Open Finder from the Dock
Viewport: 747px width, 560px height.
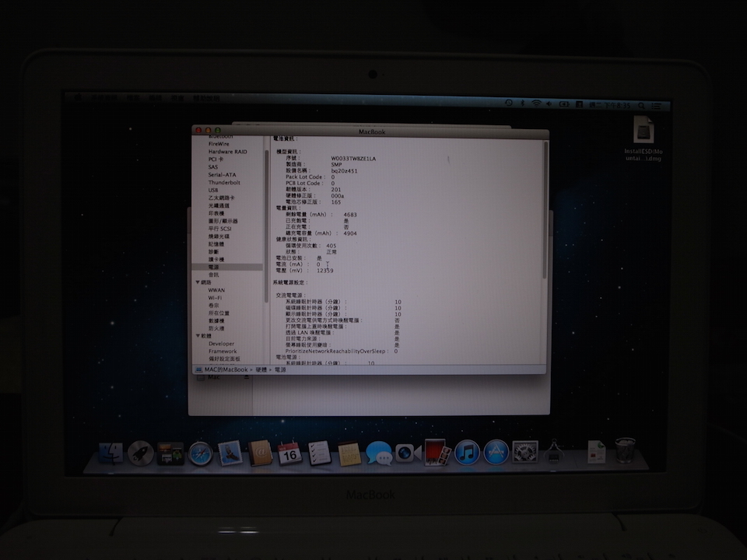point(111,453)
